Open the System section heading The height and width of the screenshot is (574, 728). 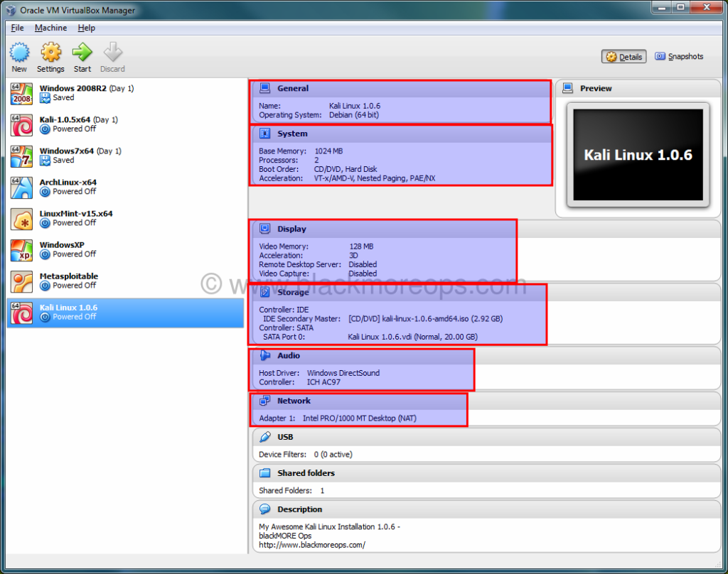tap(292, 134)
